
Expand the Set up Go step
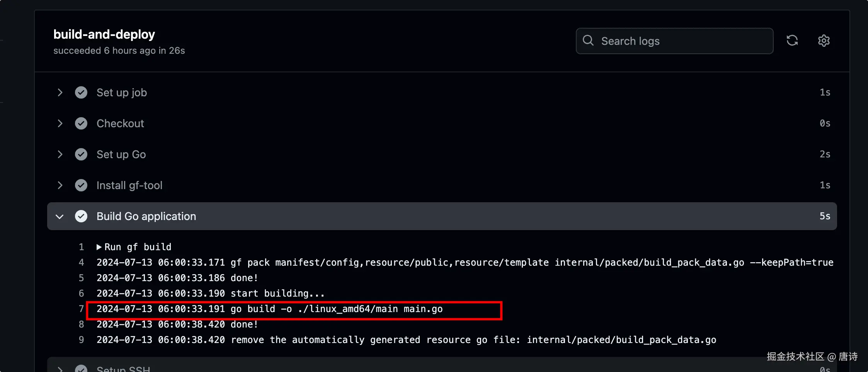[60, 154]
